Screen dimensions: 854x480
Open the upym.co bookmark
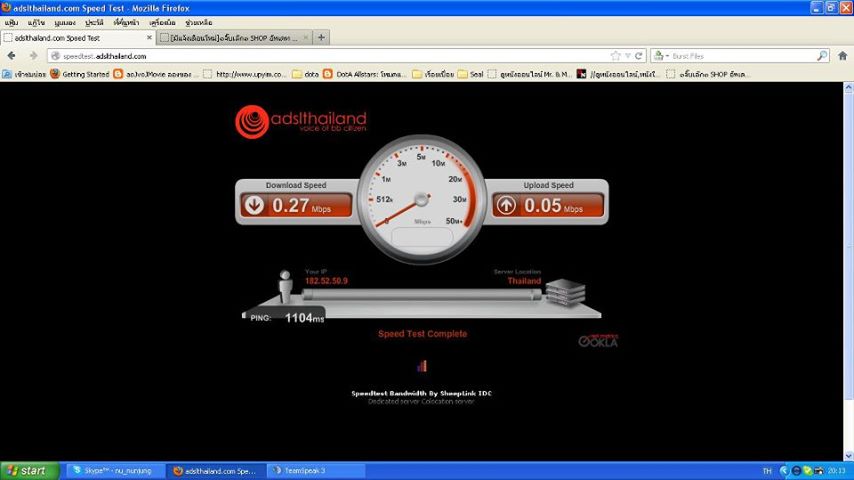click(x=245, y=74)
